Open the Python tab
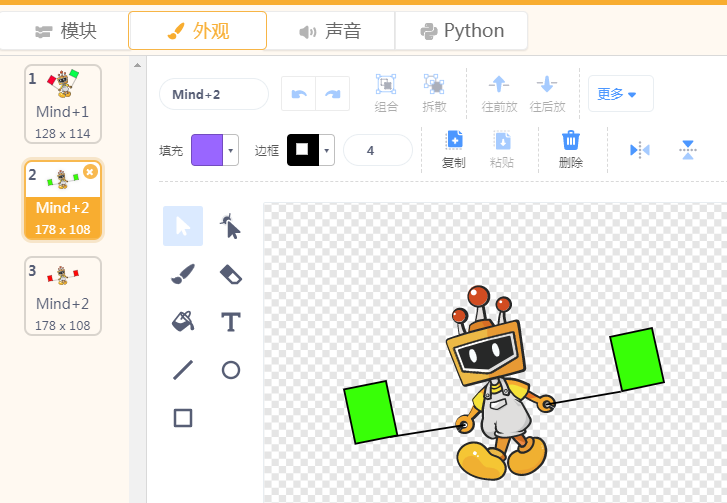This screenshot has width=727, height=503. [x=462, y=31]
